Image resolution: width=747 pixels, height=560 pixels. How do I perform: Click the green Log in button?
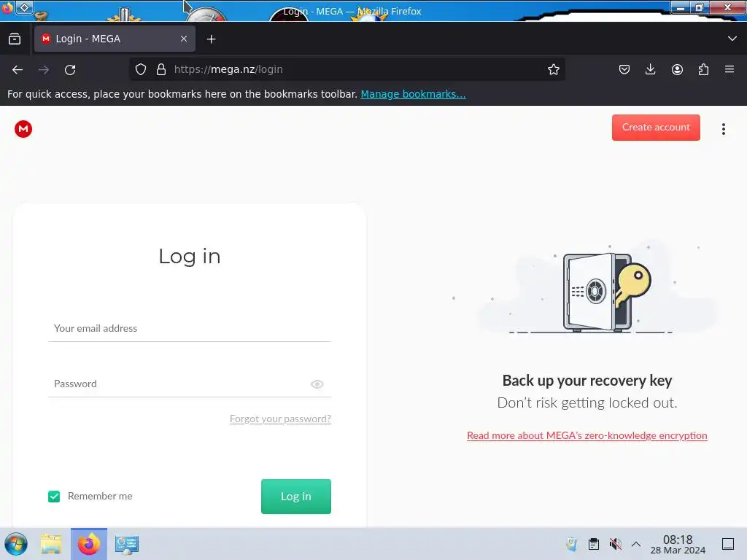tap(296, 496)
